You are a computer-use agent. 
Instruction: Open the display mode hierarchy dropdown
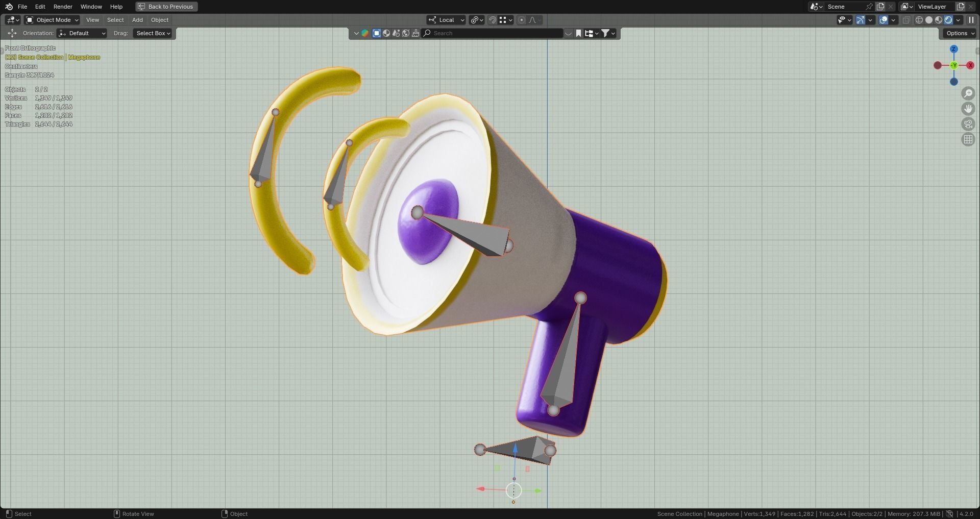[592, 33]
